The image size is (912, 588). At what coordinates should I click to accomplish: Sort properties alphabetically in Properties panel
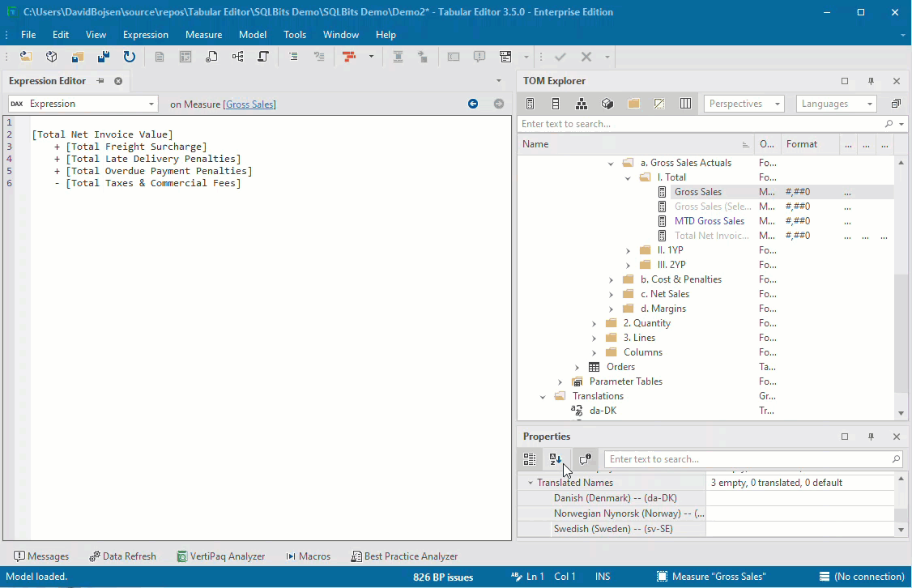557,458
